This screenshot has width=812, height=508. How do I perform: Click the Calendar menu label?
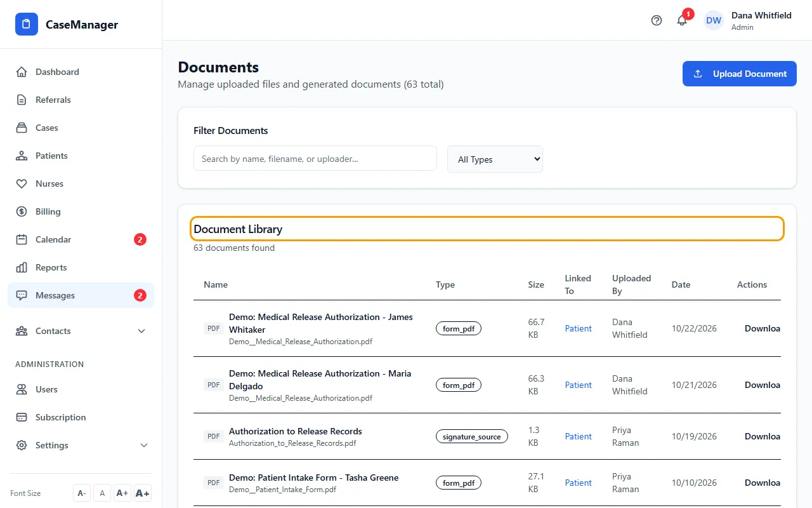[53, 239]
